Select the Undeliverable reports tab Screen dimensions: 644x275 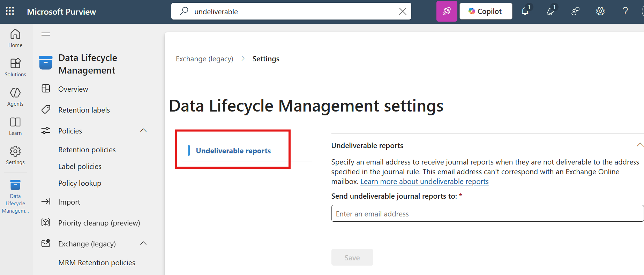pyautogui.click(x=233, y=151)
